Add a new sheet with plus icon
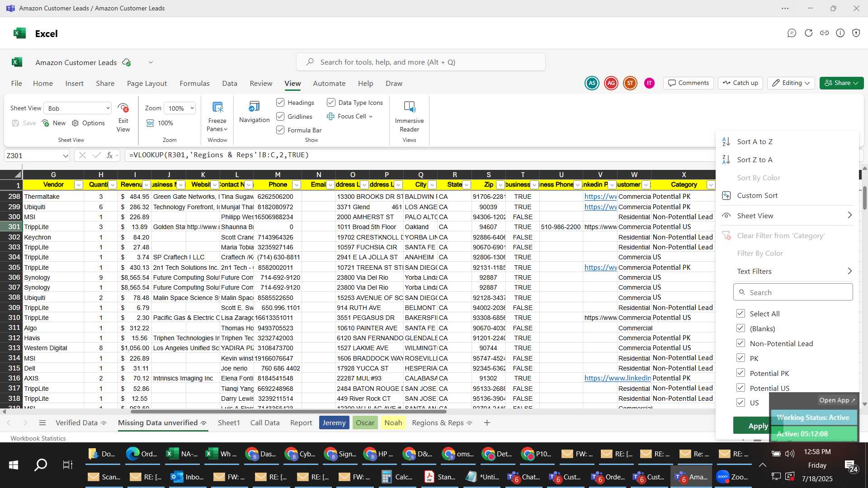This screenshot has height=488, width=868. (487, 422)
